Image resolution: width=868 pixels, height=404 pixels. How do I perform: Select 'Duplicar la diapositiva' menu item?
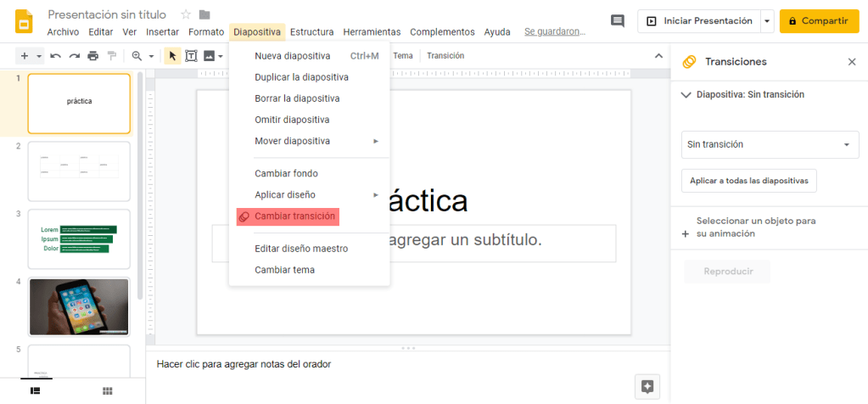click(301, 77)
